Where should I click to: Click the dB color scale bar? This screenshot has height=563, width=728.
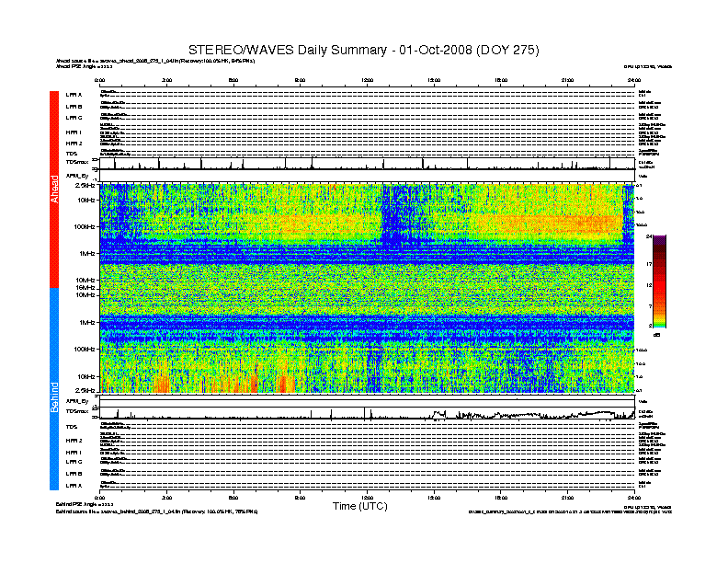pyautogui.click(x=659, y=281)
